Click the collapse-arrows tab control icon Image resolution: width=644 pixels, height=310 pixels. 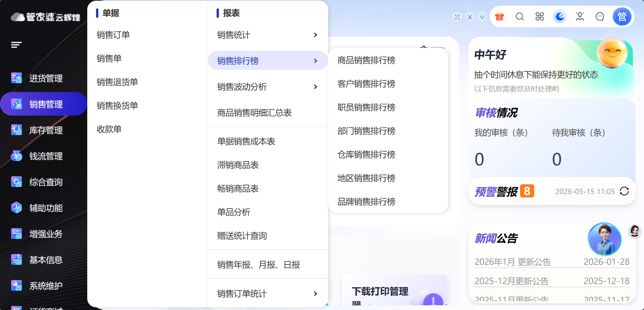(x=457, y=17)
